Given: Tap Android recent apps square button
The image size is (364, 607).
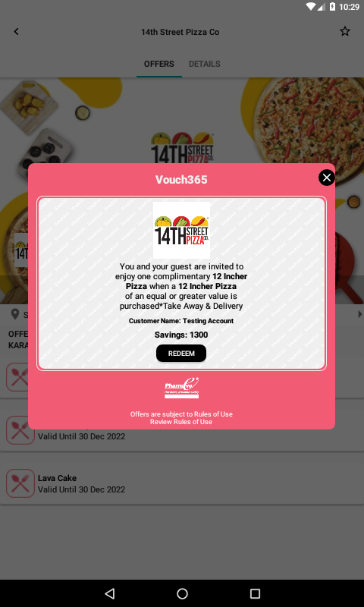Looking at the screenshot, I should click(255, 593).
